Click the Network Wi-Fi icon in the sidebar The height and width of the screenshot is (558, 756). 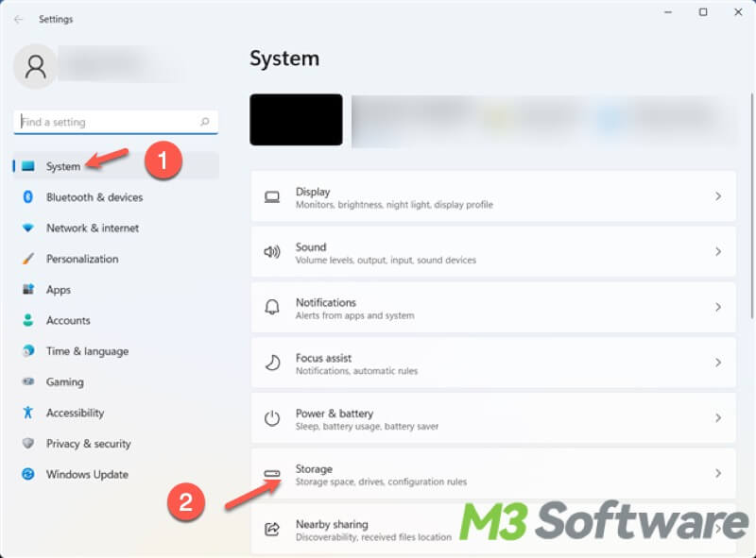click(28, 228)
